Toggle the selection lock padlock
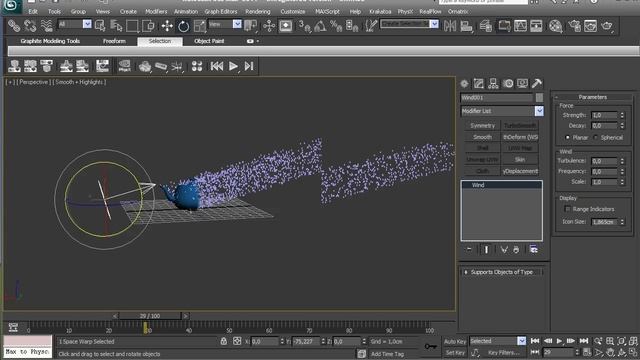Screen dimensions: 640x360 pyautogui.click(x=223, y=341)
